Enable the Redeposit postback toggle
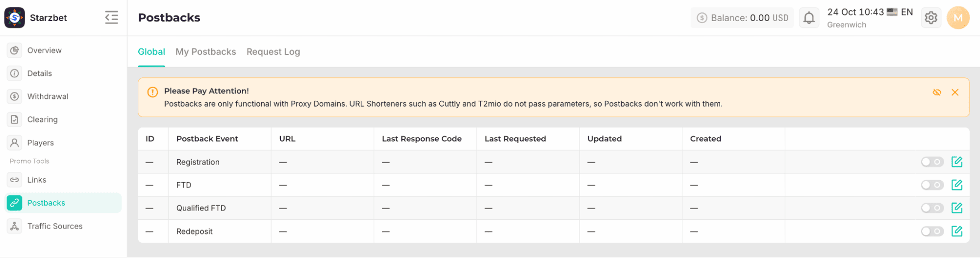The height and width of the screenshot is (258, 980). (932, 231)
